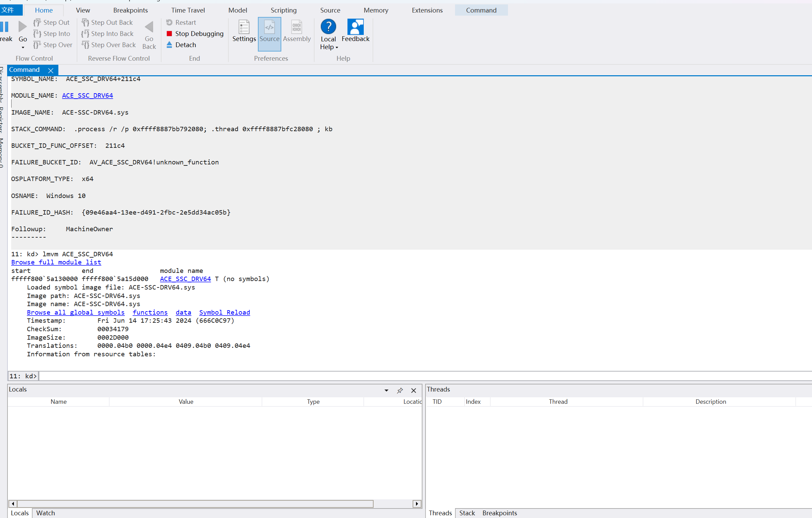Open the Go dropdown arrow
This screenshot has width=812, height=518.
(x=23, y=47)
